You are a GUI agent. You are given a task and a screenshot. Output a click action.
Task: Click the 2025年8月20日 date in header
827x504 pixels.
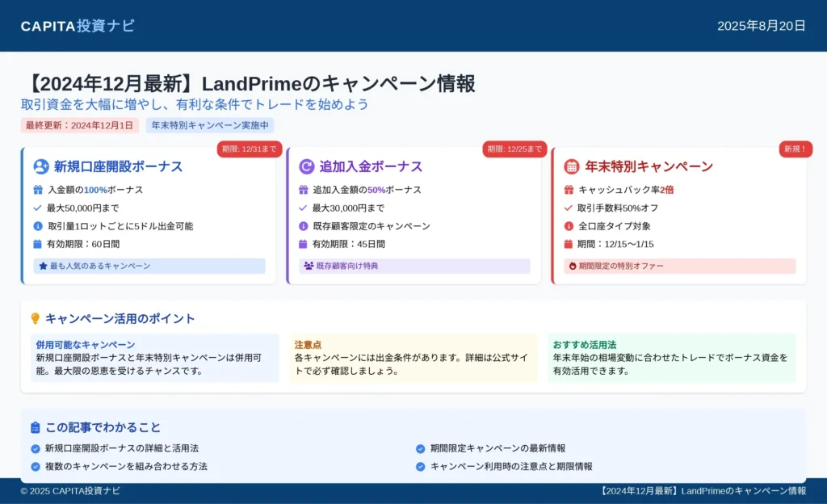[761, 26]
